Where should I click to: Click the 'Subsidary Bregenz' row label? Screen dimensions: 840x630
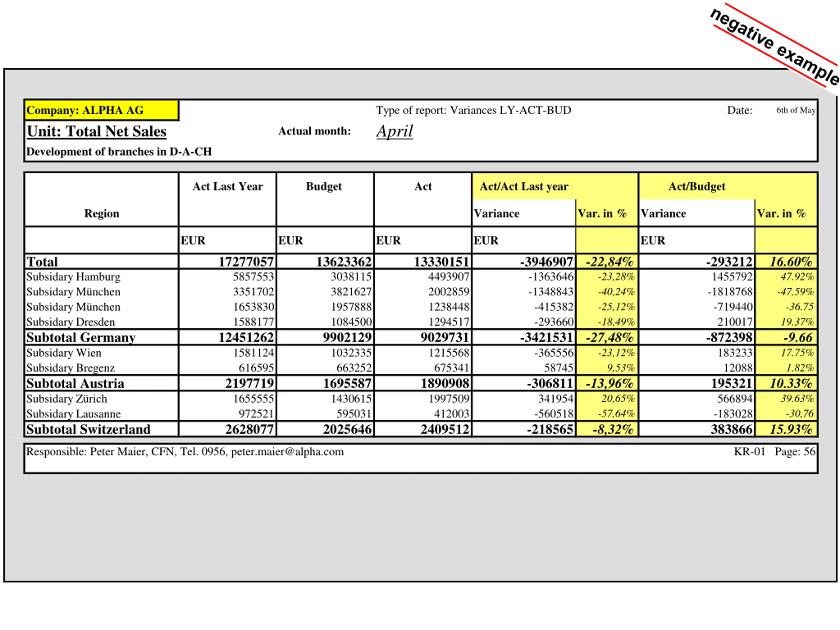(x=71, y=368)
